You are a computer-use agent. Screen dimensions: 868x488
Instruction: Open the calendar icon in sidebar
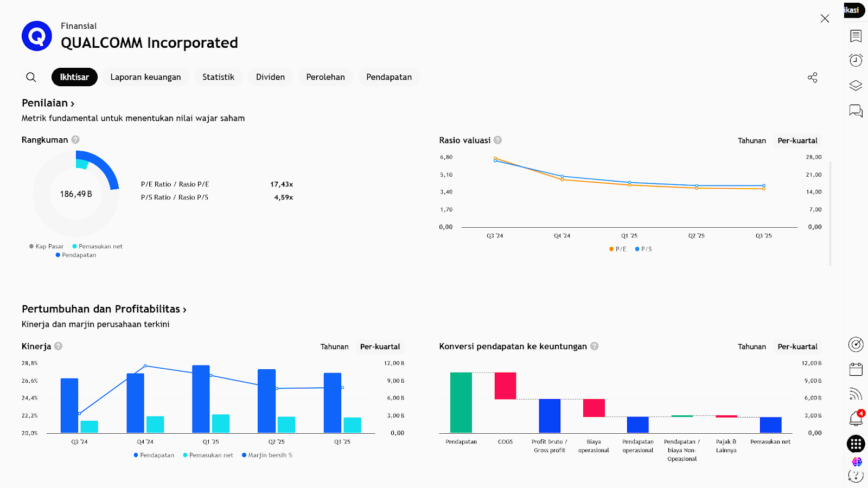point(856,369)
